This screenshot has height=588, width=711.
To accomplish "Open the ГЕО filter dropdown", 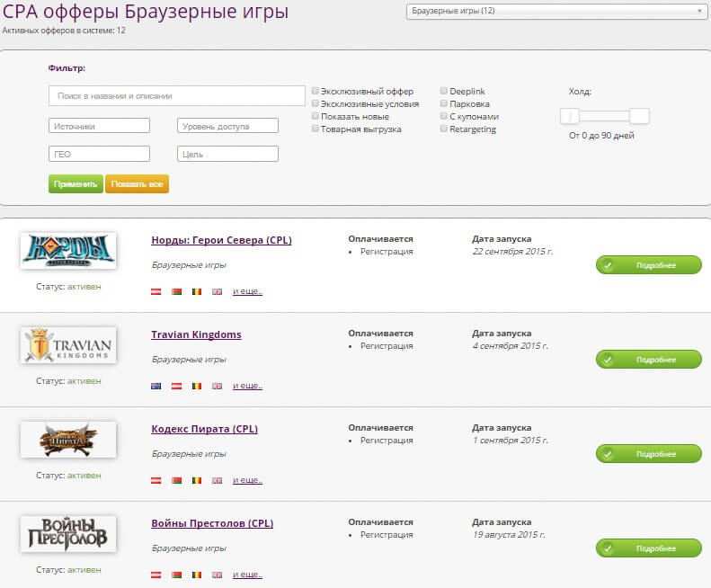I will [99, 154].
